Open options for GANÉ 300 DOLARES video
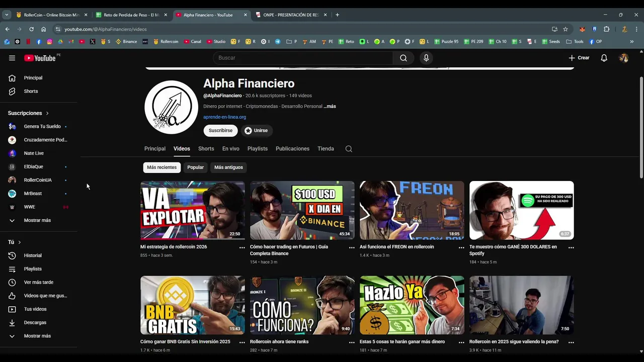 click(x=571, y=247)
